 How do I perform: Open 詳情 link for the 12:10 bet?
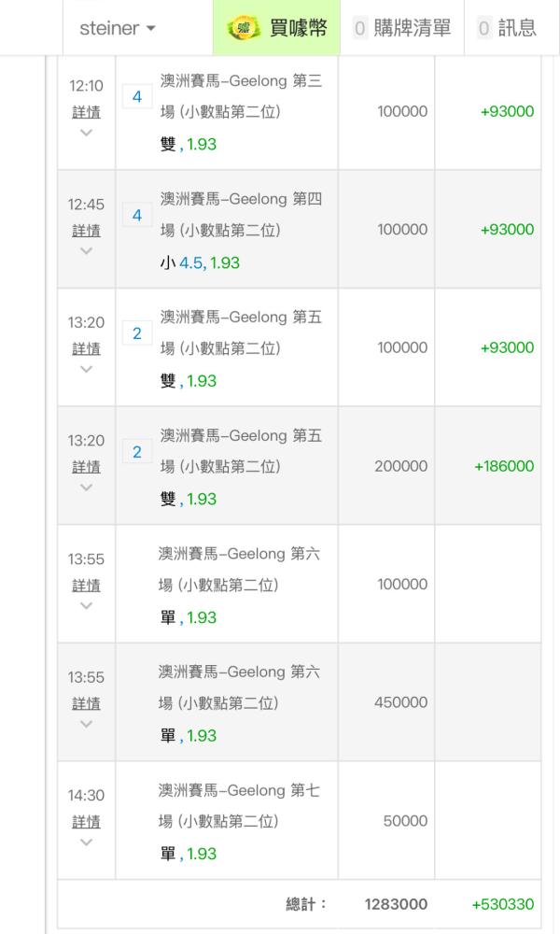pyautogui.click(x=87, y=112)
